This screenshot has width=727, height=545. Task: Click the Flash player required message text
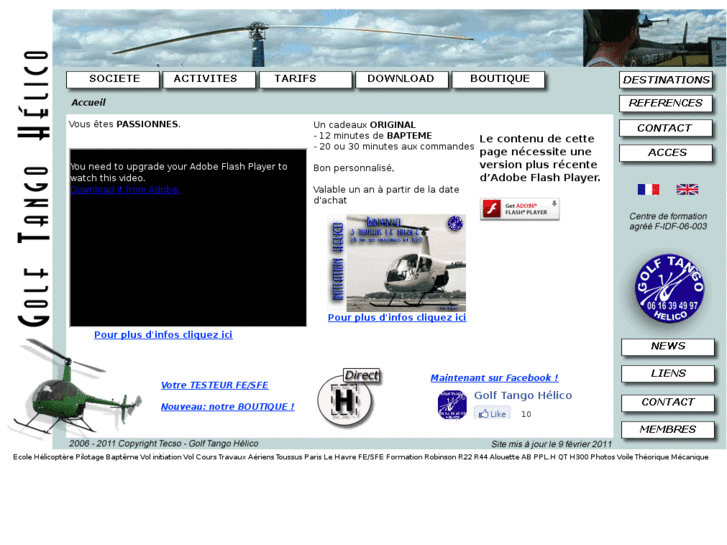click(540, 158)
